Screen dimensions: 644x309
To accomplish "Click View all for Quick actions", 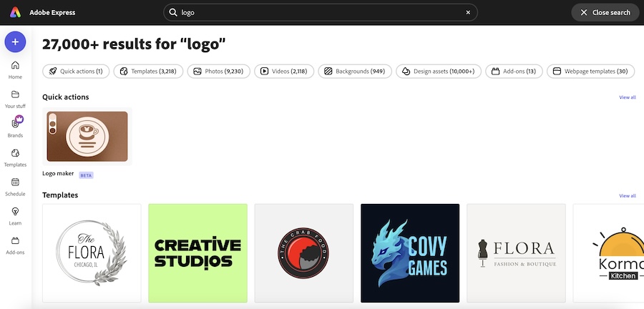I will click(x=627, y=97).
